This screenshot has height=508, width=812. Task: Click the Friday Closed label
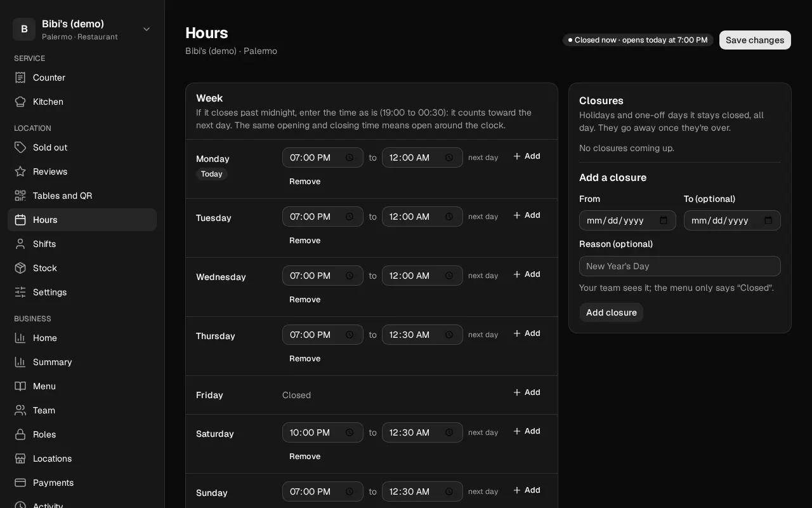[296, 395]
